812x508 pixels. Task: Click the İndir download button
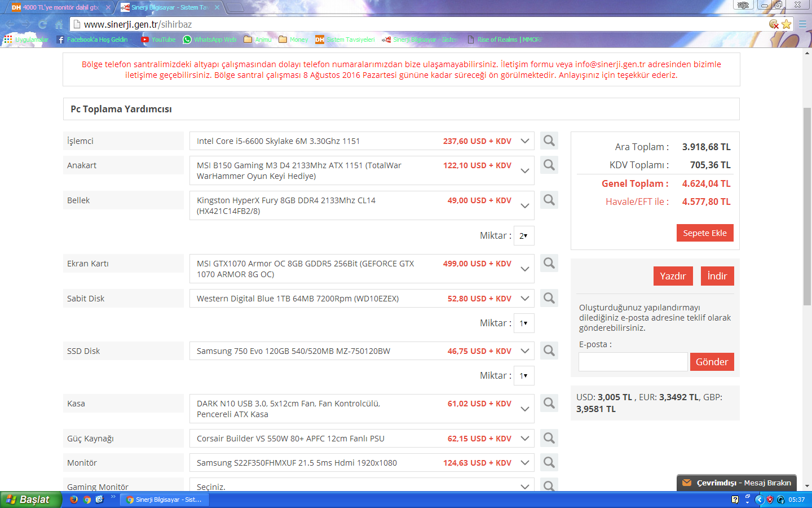tap(717, 276)
